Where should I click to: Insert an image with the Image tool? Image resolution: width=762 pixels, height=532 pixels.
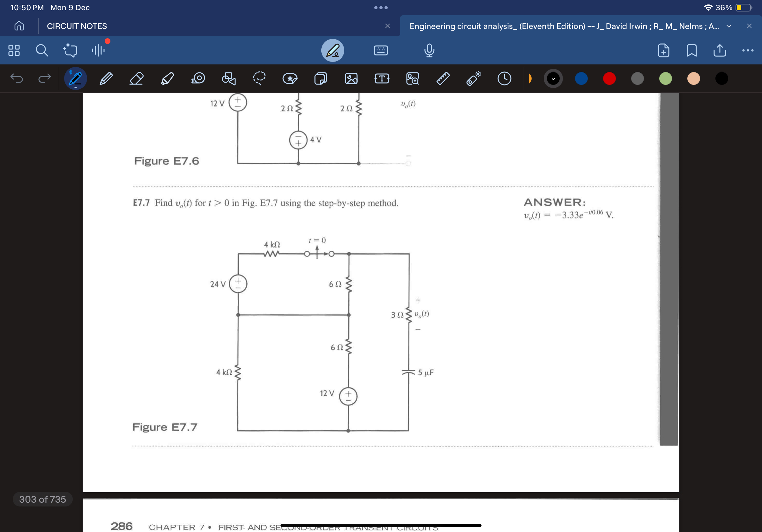click(x=351, y=78)
